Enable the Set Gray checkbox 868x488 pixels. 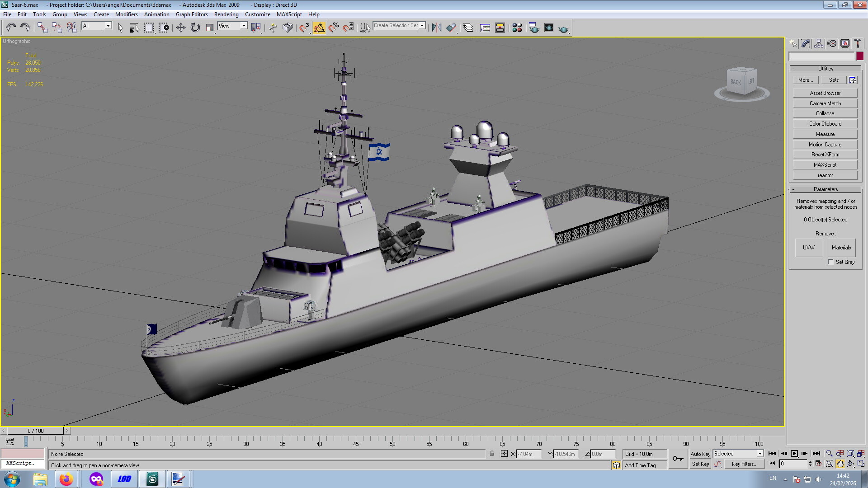click(830, 262)
